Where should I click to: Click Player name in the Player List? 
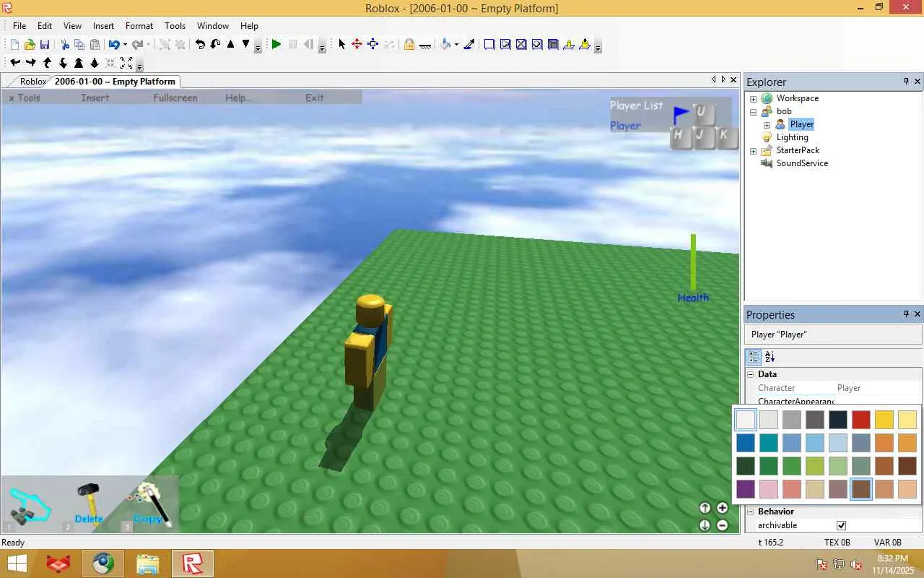point(625,125)
